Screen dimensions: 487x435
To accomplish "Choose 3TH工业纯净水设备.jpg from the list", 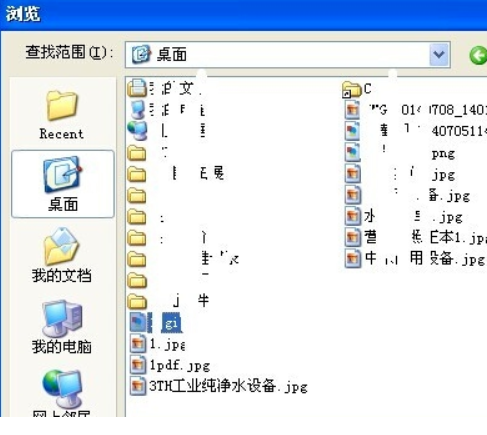I will [x=219, y=387].
